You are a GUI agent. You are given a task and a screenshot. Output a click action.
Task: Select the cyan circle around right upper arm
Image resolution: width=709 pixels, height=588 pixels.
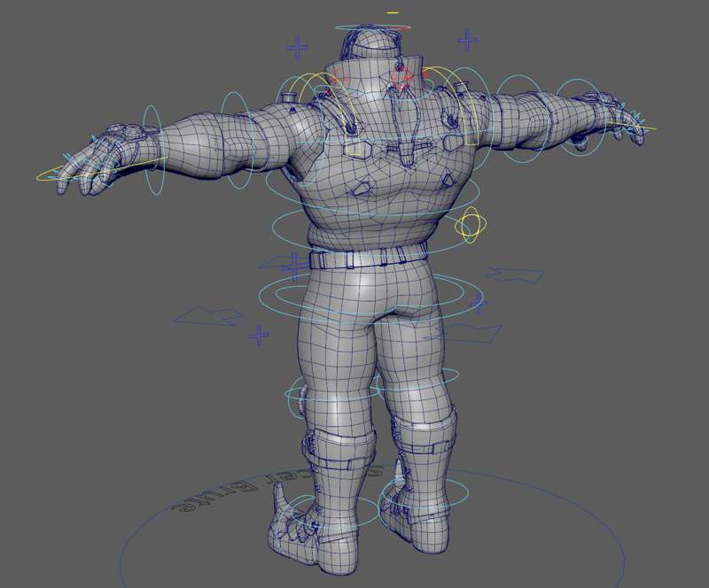click(x=521, y=119)
